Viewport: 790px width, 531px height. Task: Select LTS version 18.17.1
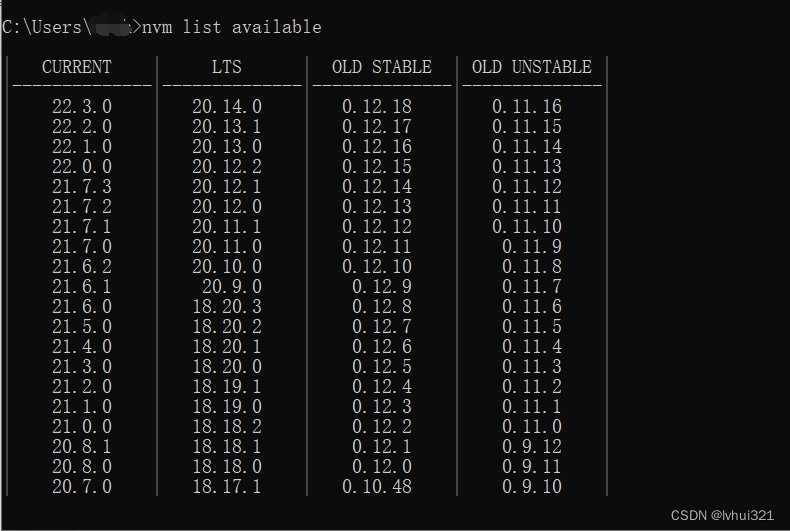click(x=227, y=486)
